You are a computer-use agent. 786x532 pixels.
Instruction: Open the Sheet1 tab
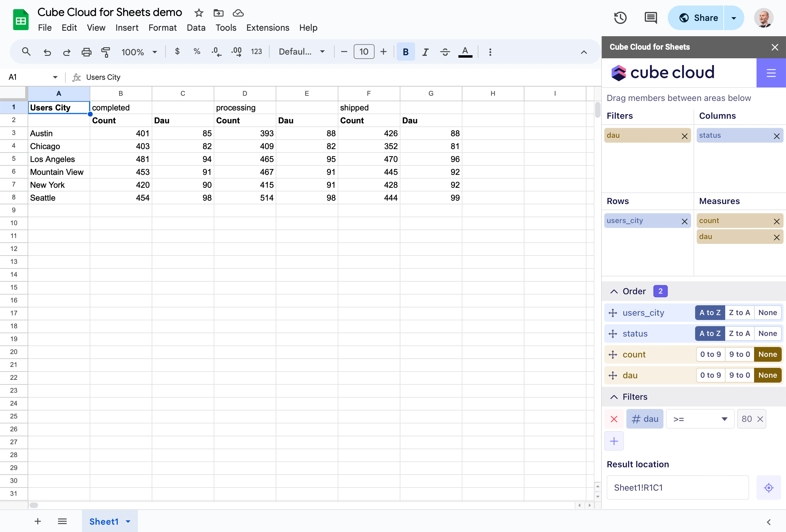pos(104,522)
